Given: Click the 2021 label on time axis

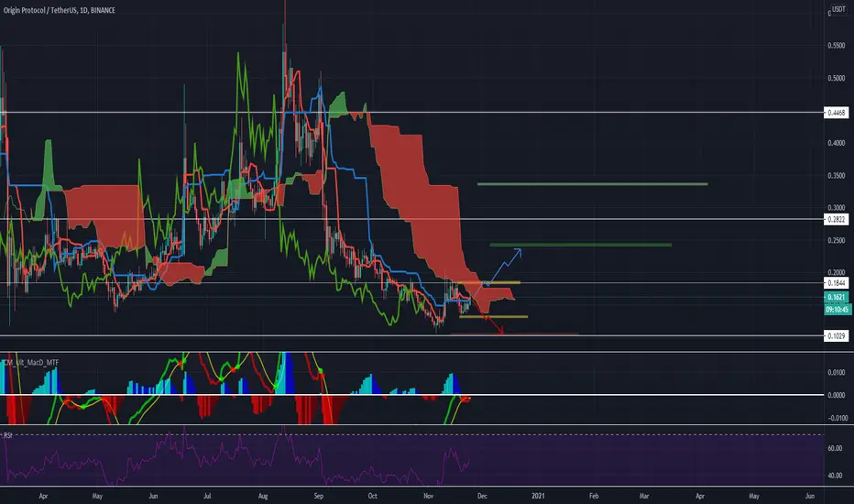Looking at the screenshot, I should [x=538, y=497].
